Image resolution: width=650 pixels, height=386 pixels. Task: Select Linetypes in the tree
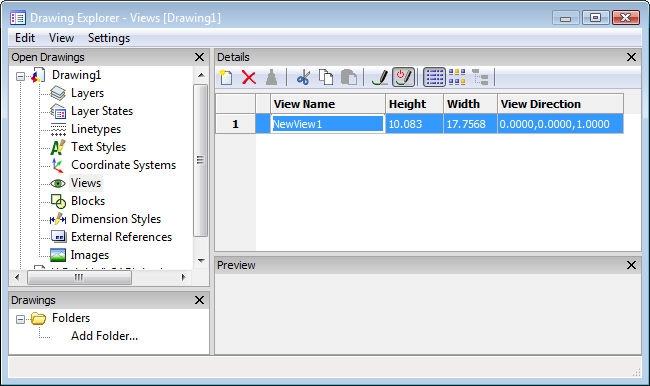(x=96, y=129)
